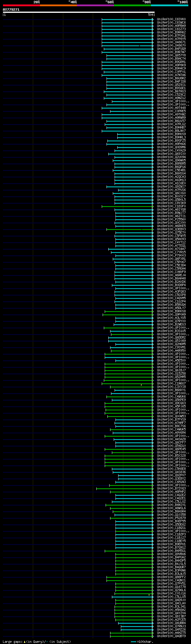Open hit UniRef100_B9H0S8
This screenshot has height=644, width=191.
(171, 311)
